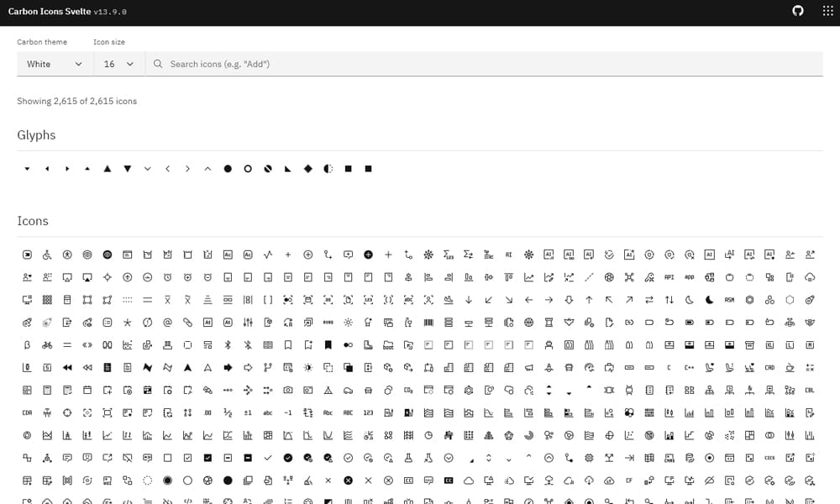Select the plain 'AI' text icon
This screenshot has width=840, height=504.
click(x=508, y=255)
